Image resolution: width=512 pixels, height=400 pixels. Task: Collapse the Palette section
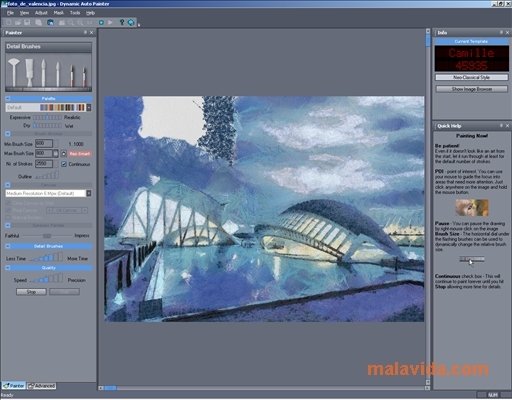8,98
